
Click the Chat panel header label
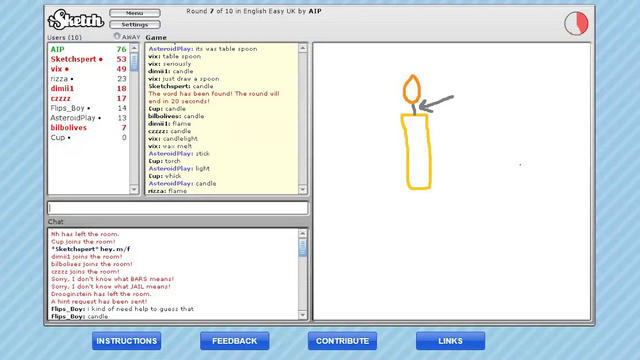(x=56, y=222)
